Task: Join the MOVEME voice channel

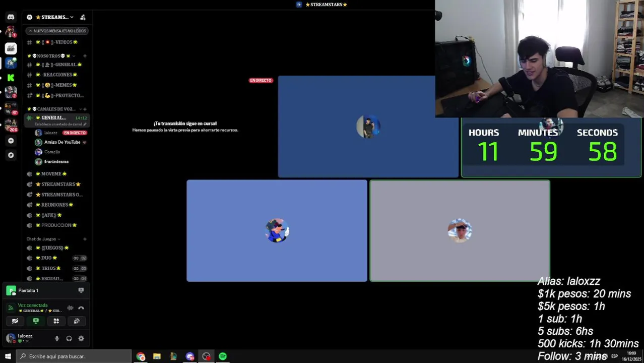Action: pos(57,174)
